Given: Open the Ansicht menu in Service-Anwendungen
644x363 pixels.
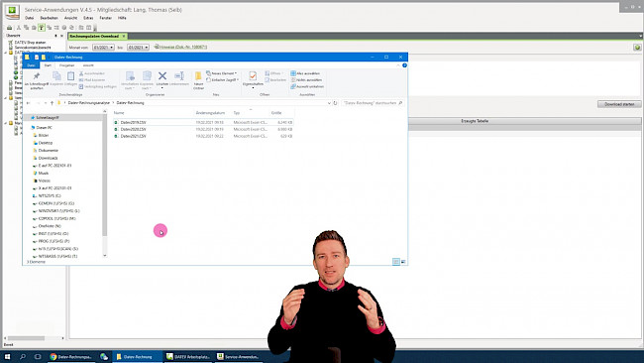Looking at the screenshot, I should [x=70, y=18].
